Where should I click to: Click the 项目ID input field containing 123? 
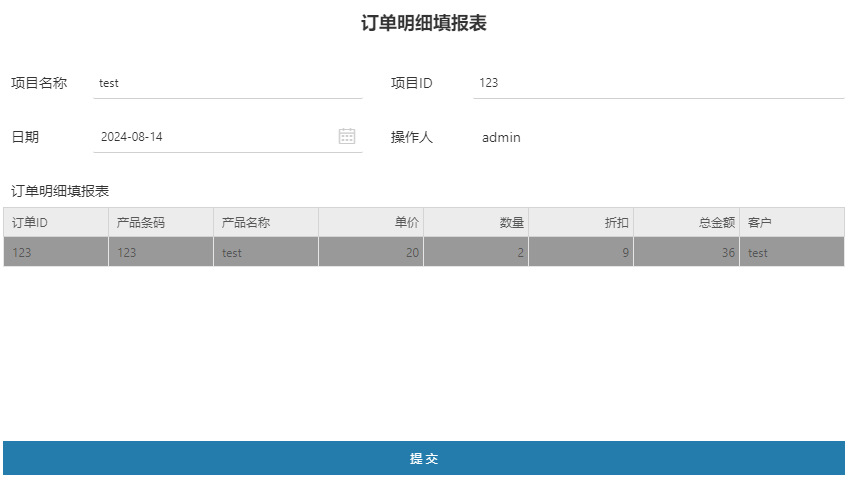click(x=659, y=83)
